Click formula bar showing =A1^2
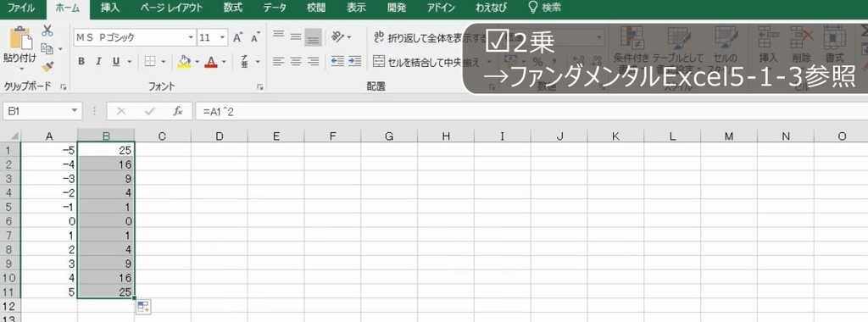The height and width of the screenshot is (322, 868). [531, 111]
